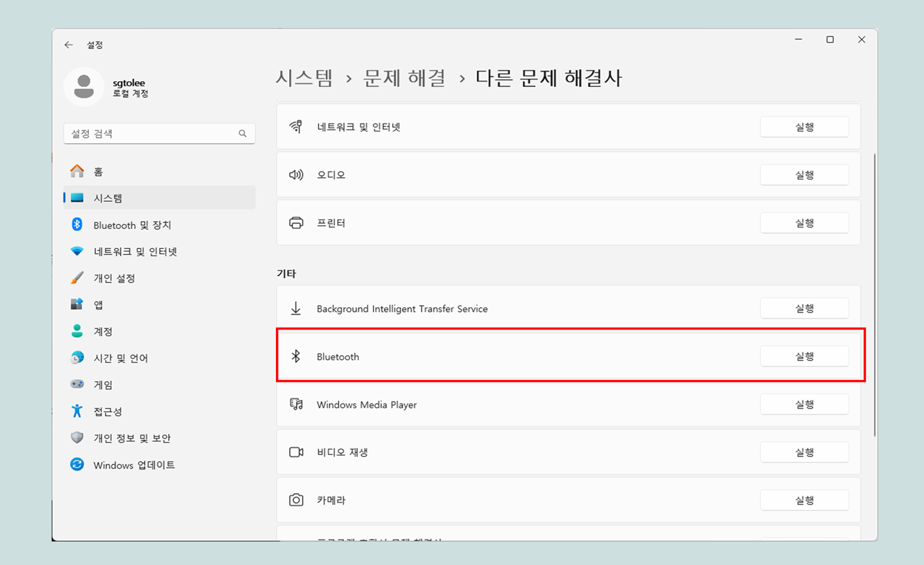The width and height of the screenshot is (924, 565).
Task: Click the magnifier icon in settings search
Action: pyautogui.click(x=243, y=133)
